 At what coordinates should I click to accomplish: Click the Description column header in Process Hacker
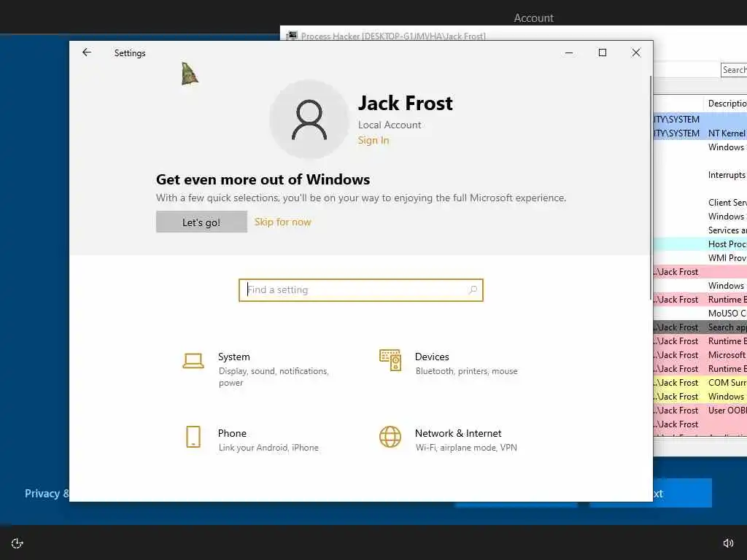727,104
